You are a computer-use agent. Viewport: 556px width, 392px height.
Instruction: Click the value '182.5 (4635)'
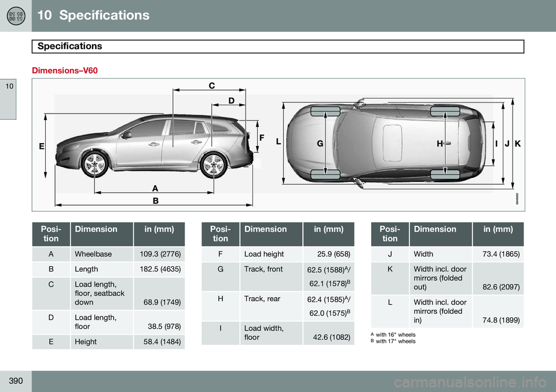160,269
